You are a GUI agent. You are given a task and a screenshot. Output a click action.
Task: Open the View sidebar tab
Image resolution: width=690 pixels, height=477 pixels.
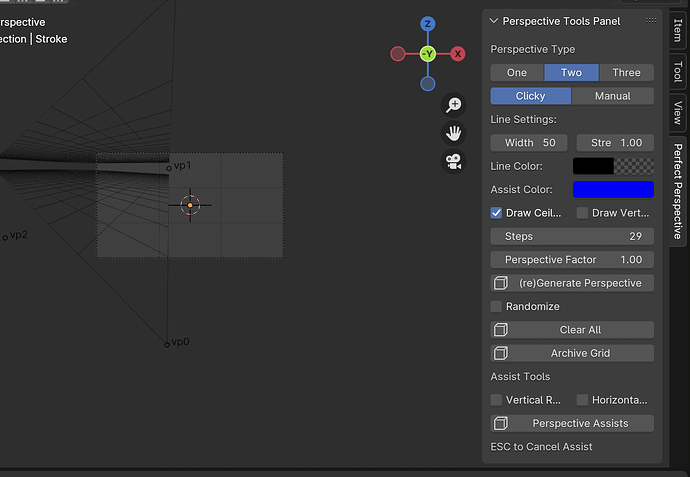(x=678, y=113)
